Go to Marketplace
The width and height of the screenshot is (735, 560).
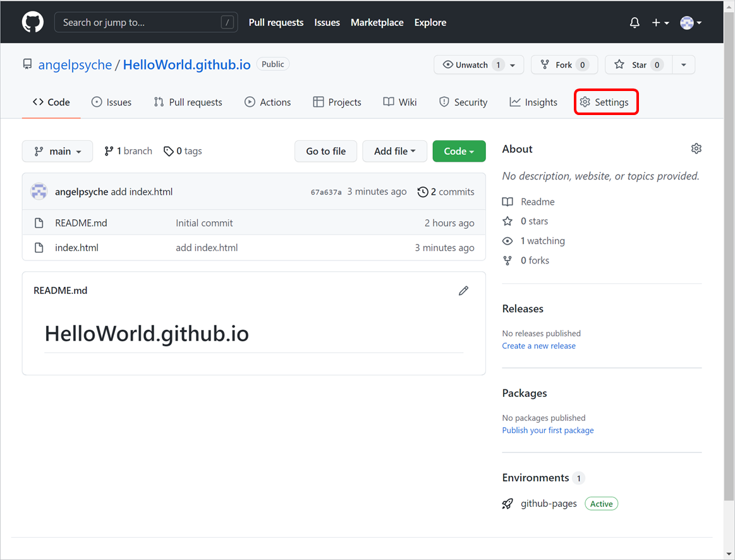[x=377, y=23]
